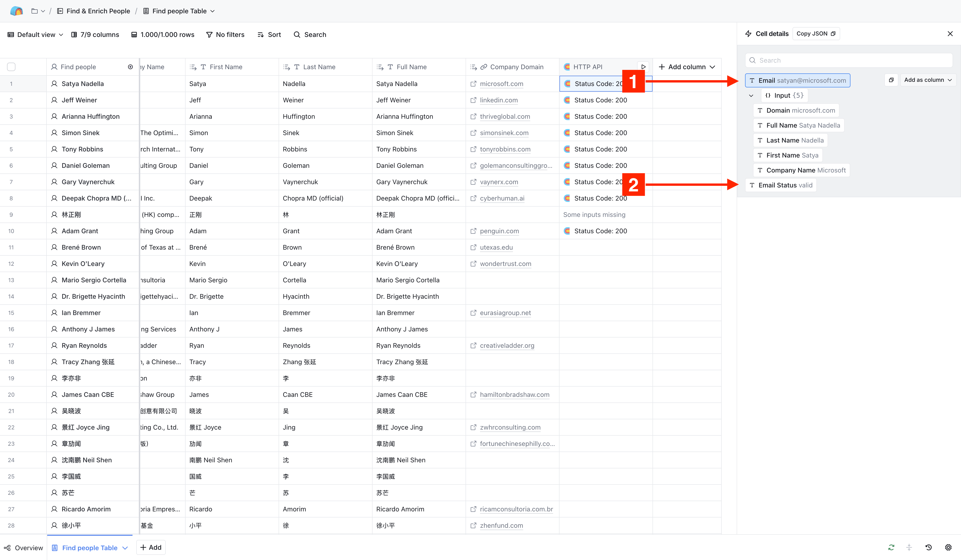Select the Input {5} node
The image size is (961, 560).
tap(785, 95)
